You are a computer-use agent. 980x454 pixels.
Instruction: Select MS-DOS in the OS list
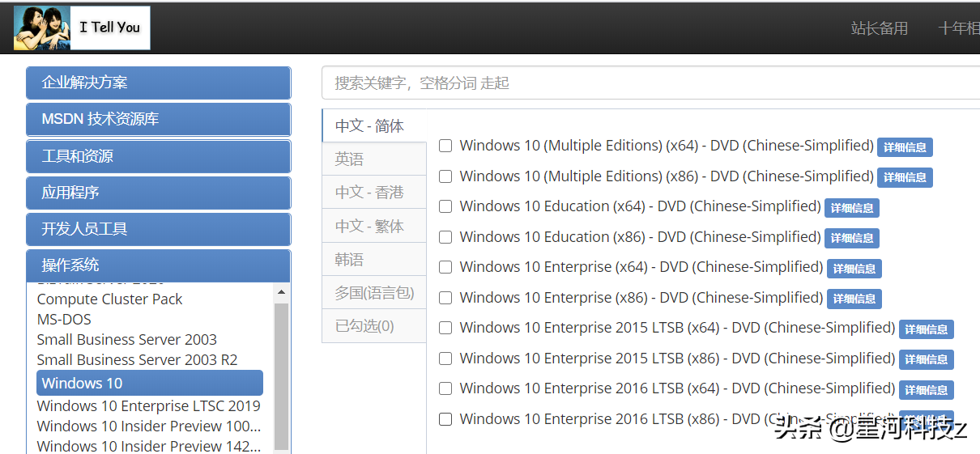coord(64,320)
